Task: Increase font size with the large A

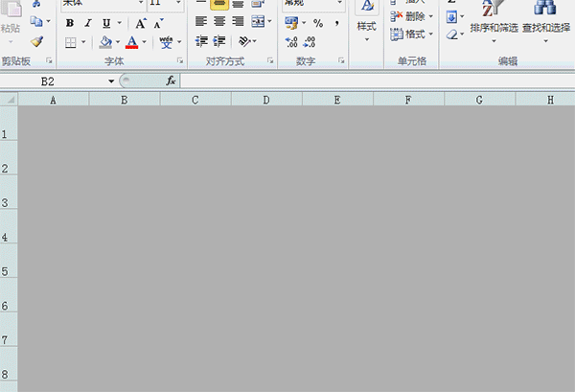Action: [141, 23]
